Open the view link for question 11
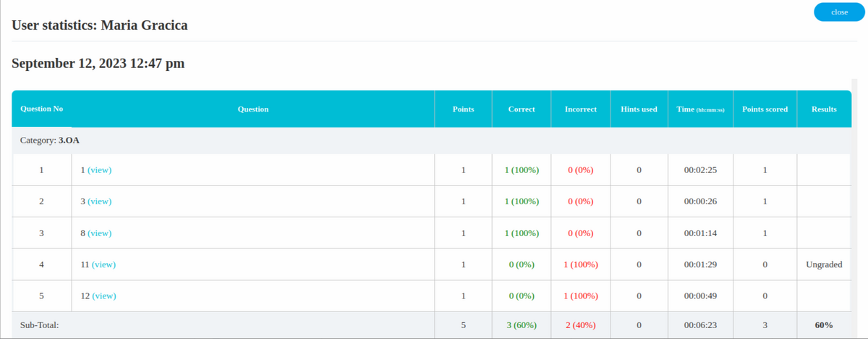This screenshot has height=339, width=868. 103,265
